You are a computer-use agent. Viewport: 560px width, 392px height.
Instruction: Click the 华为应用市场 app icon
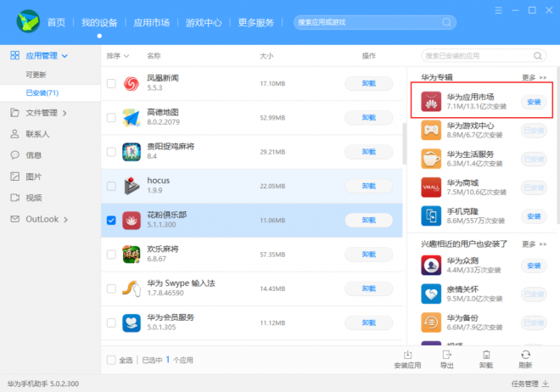(430, 101)
